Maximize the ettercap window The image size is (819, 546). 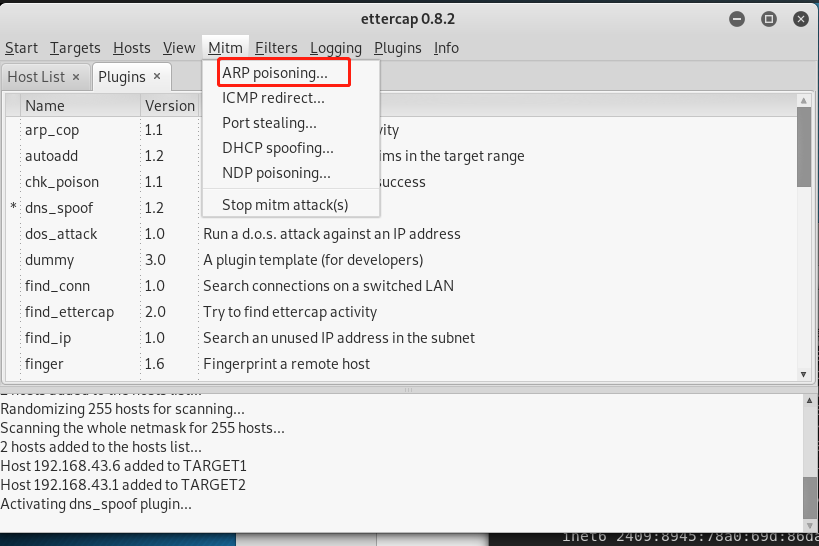coord(769,19)
